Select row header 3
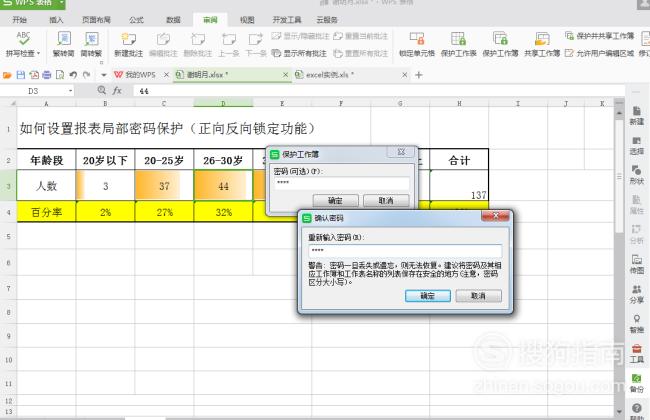This screenshot has height=420, width=650. coord(8,186)
